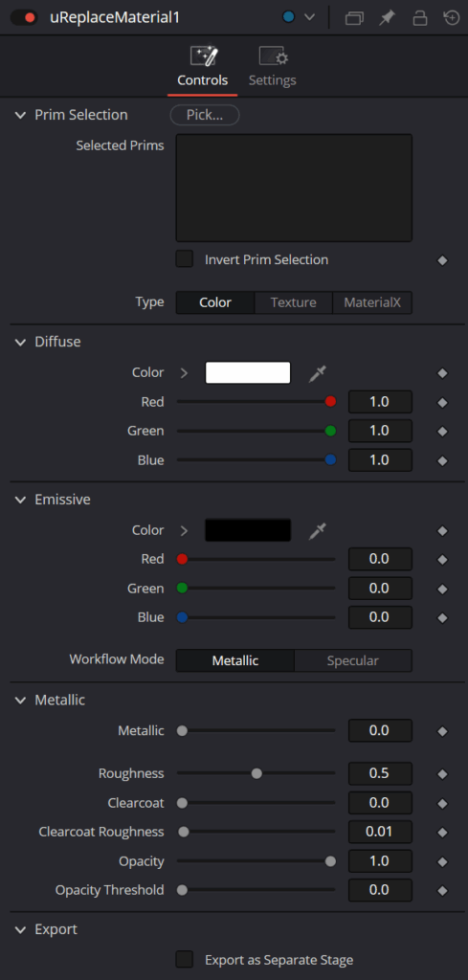Collapse the Diffuse section
468x980 pixels.
tap(21, 342)
